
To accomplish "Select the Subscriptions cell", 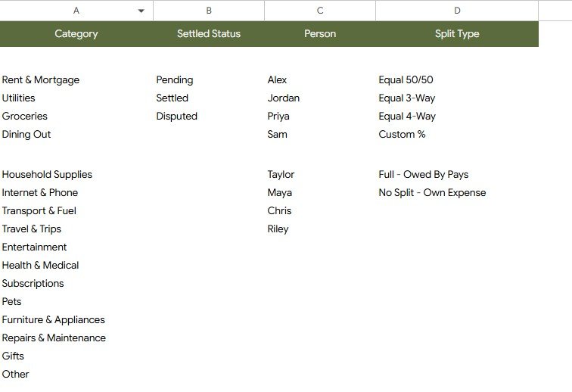I will click(x=76, y=284).
